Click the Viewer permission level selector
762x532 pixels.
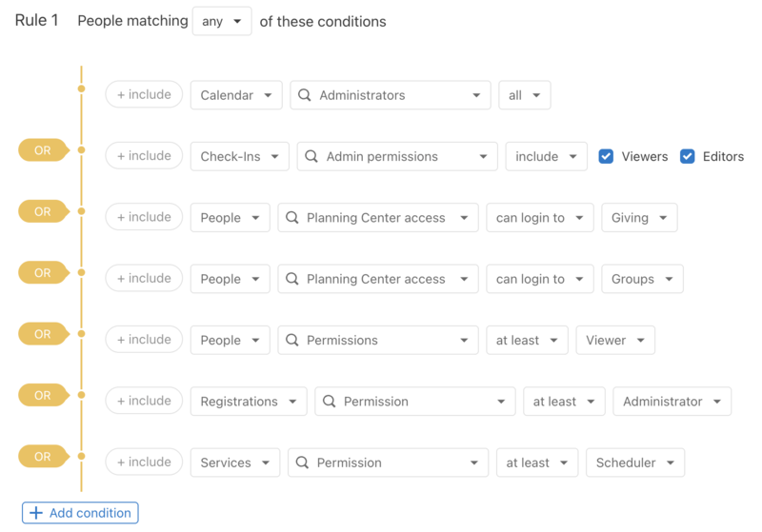(615, 340)
